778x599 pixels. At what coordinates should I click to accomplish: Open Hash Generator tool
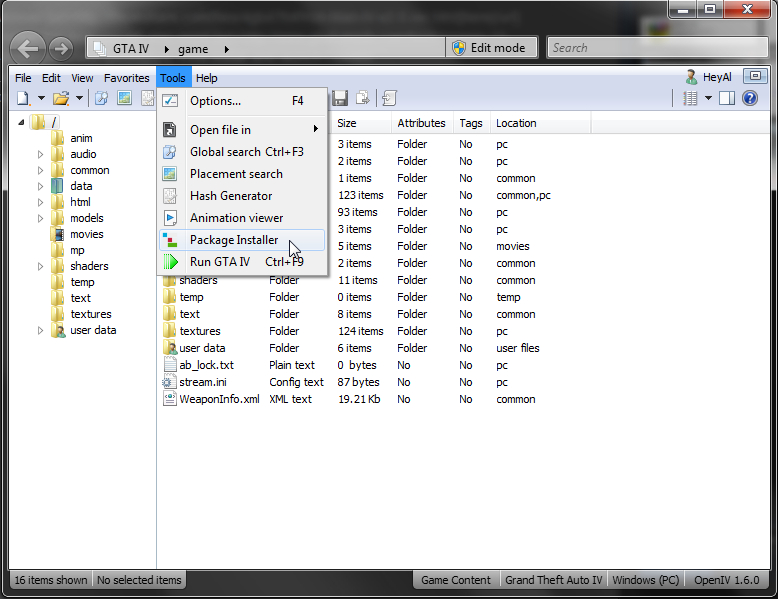click(242, 196)
